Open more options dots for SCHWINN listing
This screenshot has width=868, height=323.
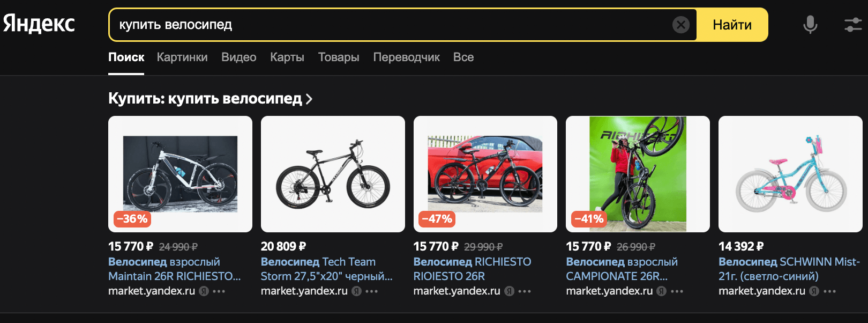829,291
